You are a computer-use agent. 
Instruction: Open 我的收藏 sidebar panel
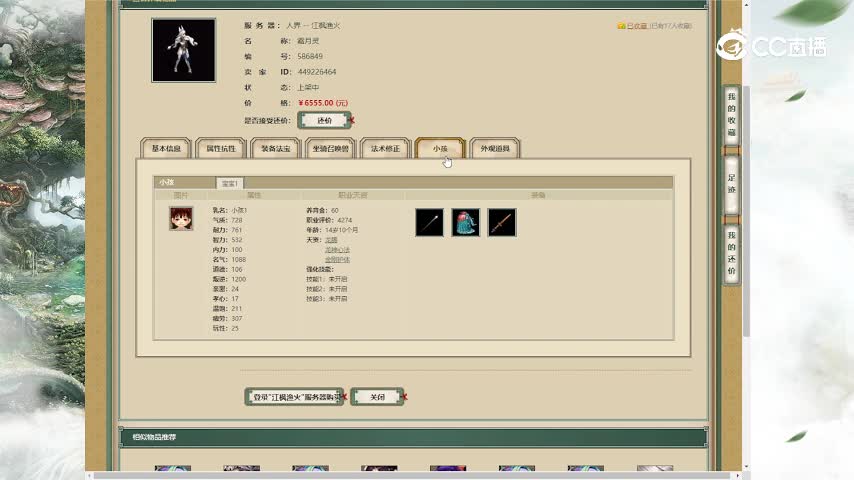point(731,115)
